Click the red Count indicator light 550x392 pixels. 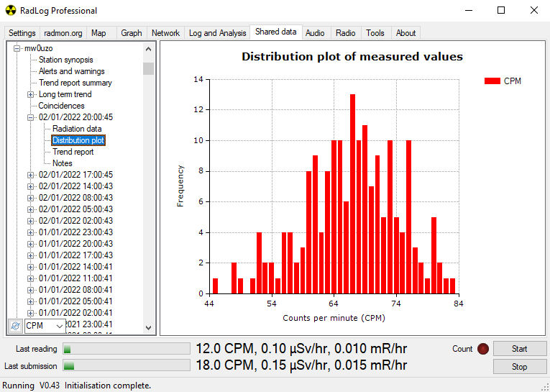tap(483, 349)
